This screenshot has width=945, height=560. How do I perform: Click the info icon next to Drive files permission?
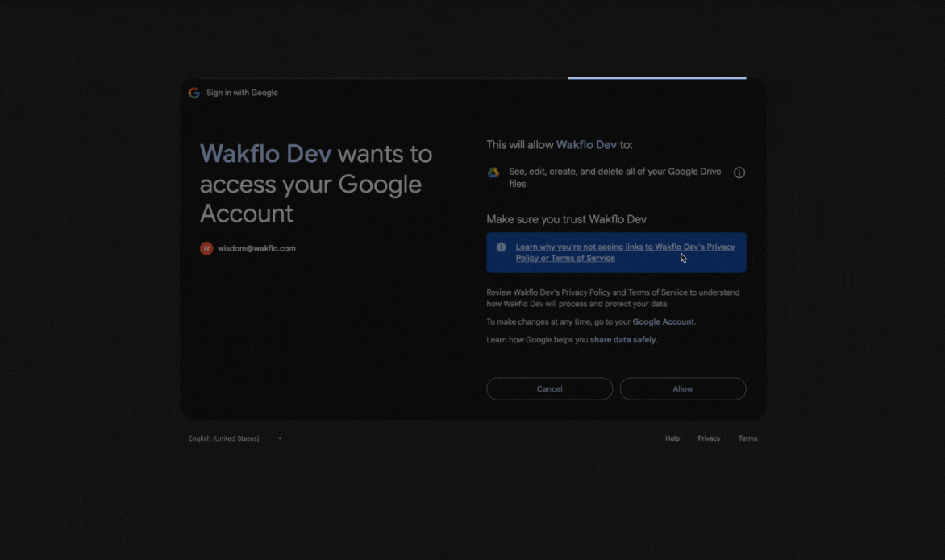[739, 172]
